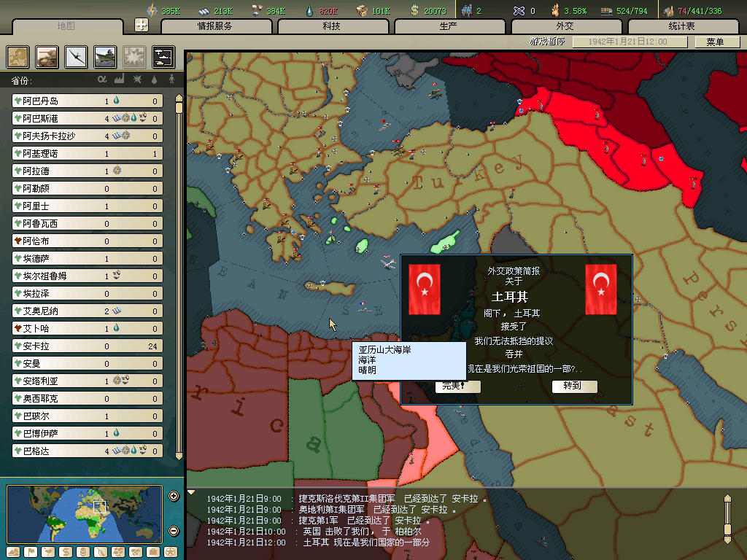Screen dimensions: 747x560
Task: Click the message log scrollbar
Action: [x=727, y=519]
